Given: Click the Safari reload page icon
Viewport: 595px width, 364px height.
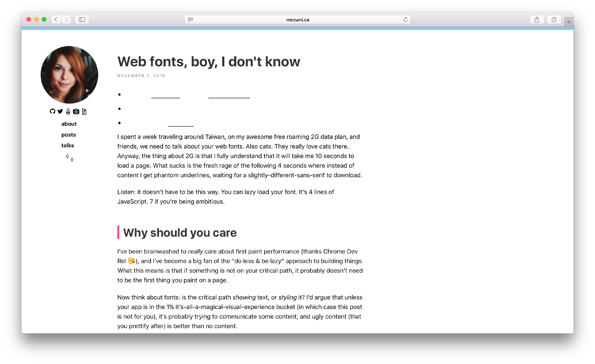Looking at the screenshot, I should (405, 20).
